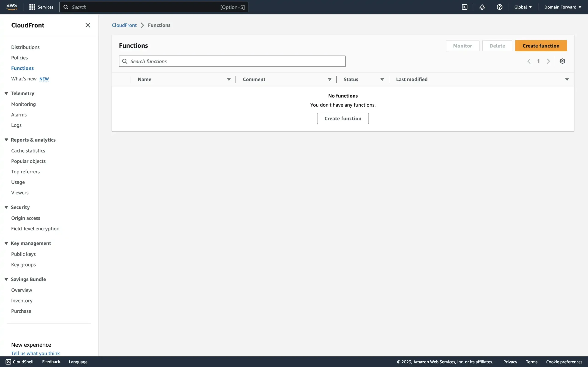Click the search magnifier in Search functions
The height and width of the screenshot is (367, 588).
[125, 61]
